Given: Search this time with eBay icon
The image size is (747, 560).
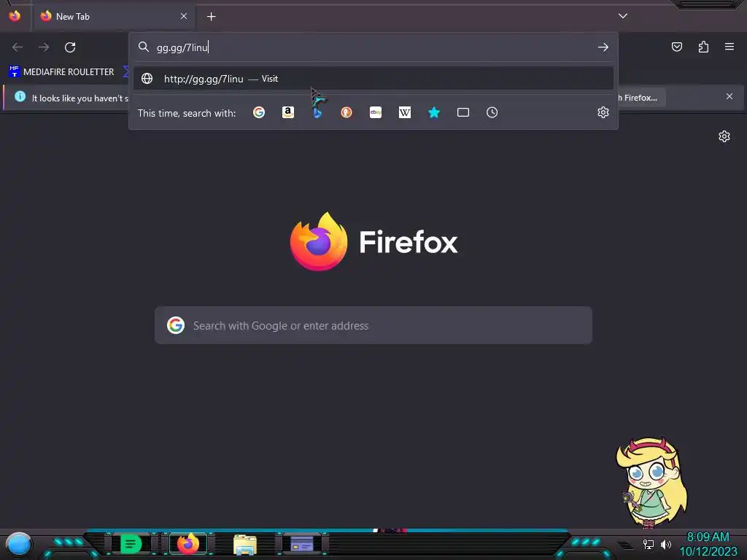Looking at the screenshot, I should pos(376,112).
